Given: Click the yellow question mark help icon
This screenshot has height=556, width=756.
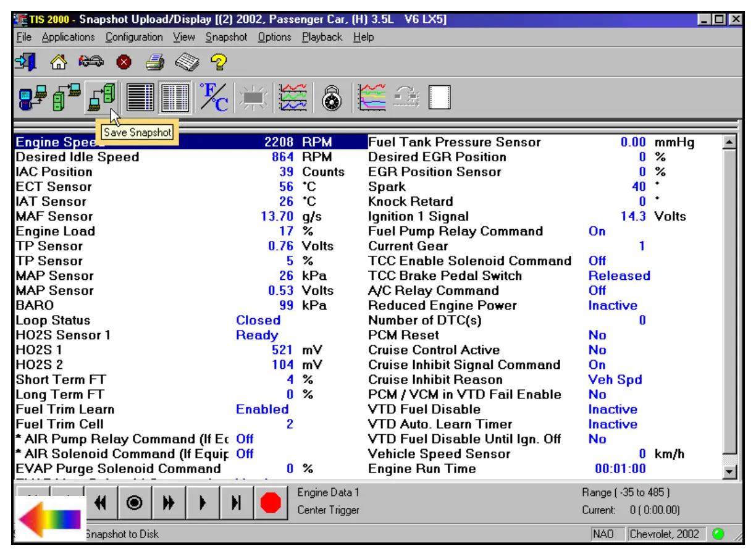Looking at the screenshot, I should pos(219,62).
